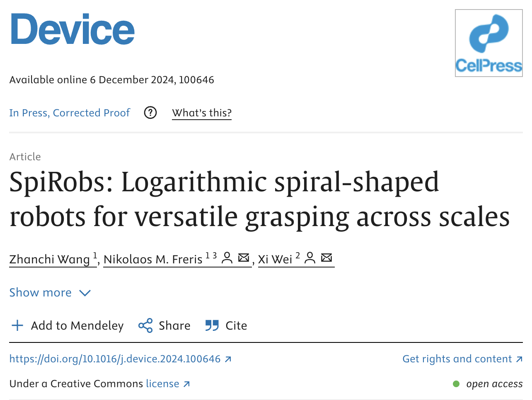Click envelope icon next to Nikolaos Freris
The height and width of the screenshot is (400, 532).
244,258
